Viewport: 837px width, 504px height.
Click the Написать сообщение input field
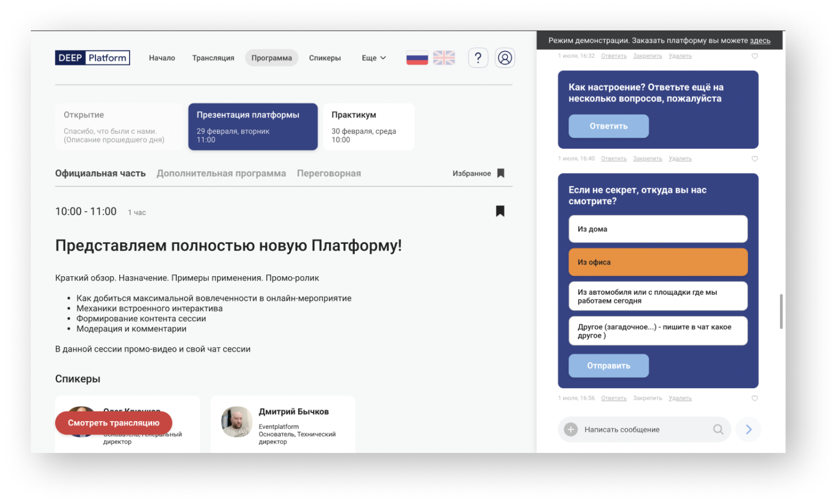[644, 429]
